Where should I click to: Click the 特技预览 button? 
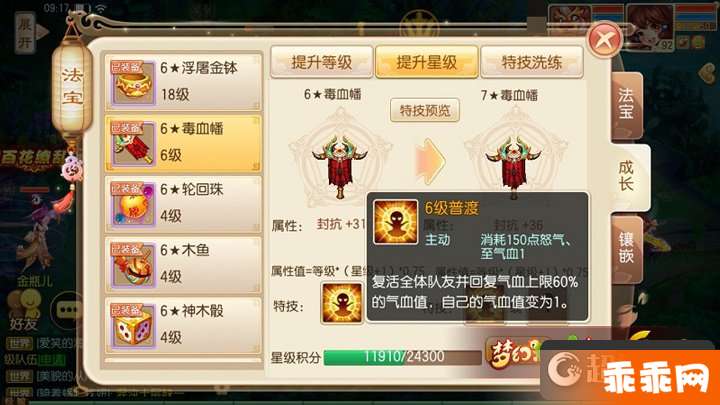point(425,110)
